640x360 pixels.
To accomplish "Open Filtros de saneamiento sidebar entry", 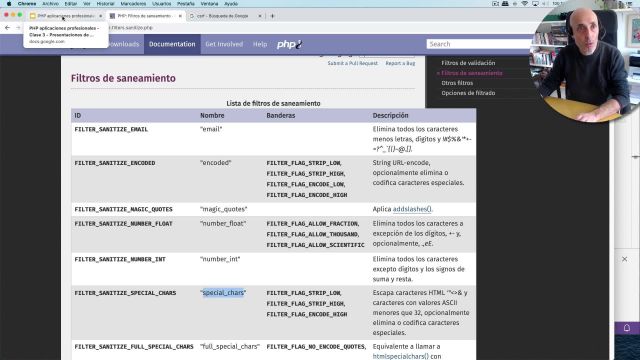I will (x=472, y=73).
